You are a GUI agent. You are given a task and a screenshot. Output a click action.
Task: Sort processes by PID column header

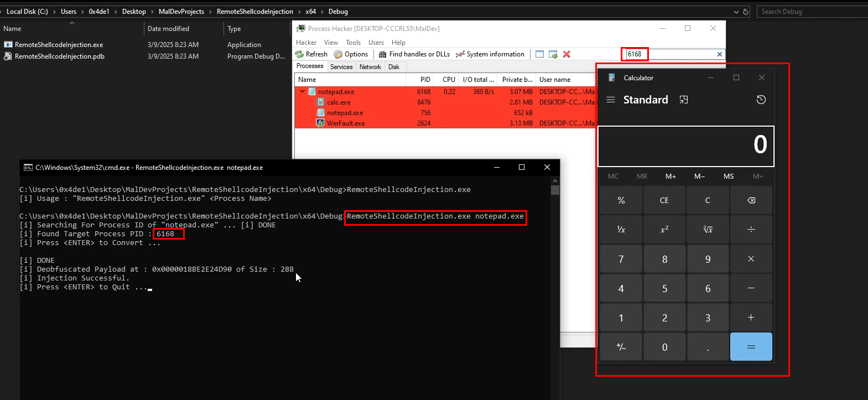coord(420,80)
